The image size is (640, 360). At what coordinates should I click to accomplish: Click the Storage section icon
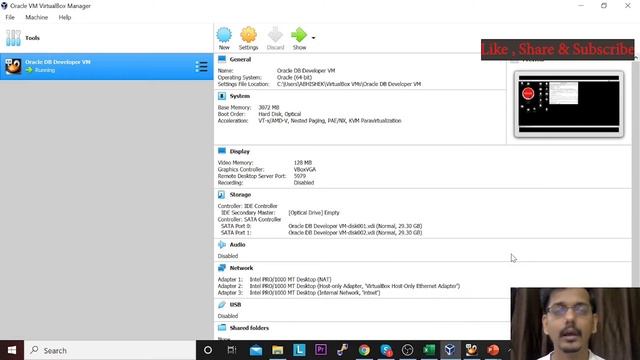222,195
